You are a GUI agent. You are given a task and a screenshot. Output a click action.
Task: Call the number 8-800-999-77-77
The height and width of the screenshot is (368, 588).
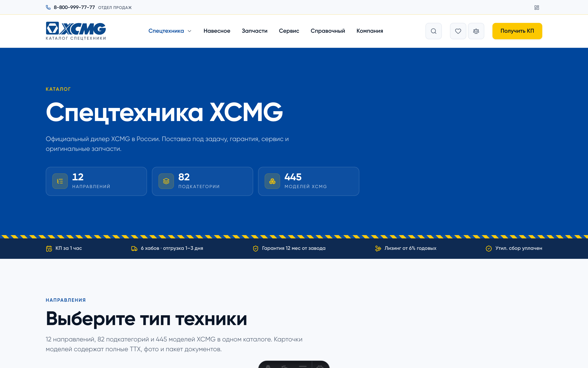click(x=74, y=7)
